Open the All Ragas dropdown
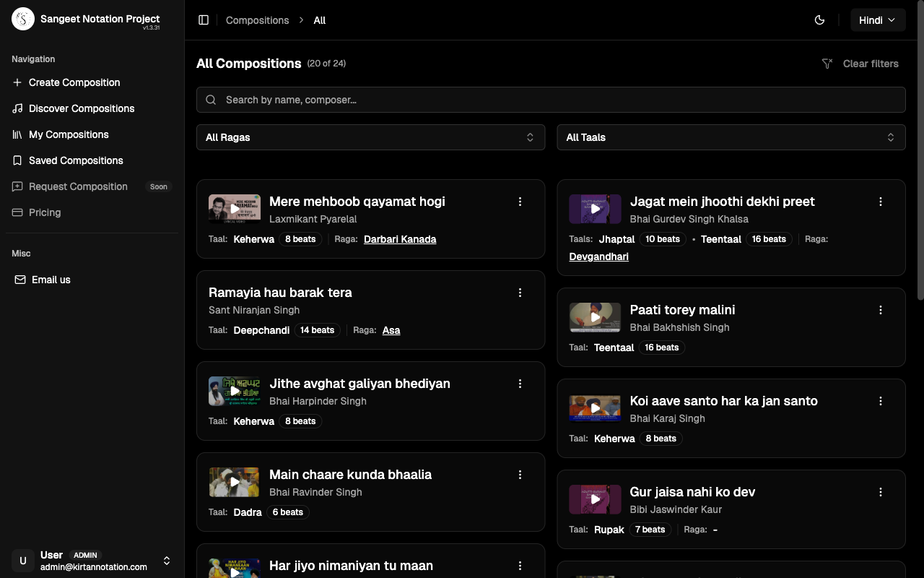 370,137
